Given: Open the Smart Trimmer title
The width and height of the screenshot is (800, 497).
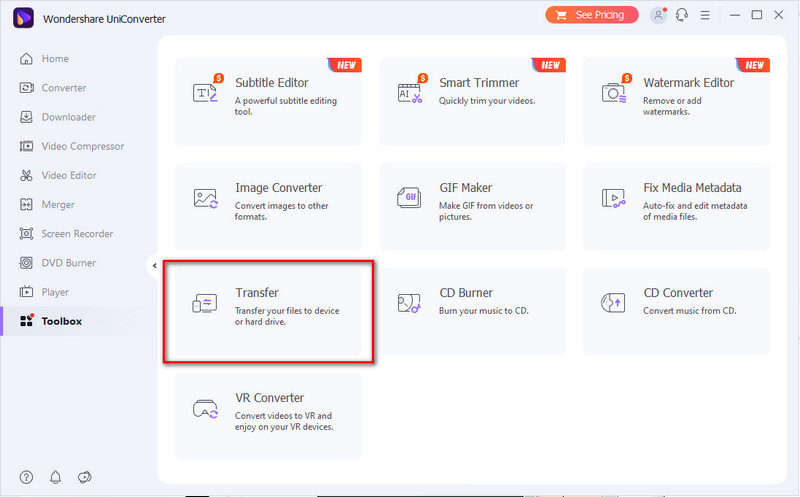Looking at the screenshot, I should click(479, 83).
